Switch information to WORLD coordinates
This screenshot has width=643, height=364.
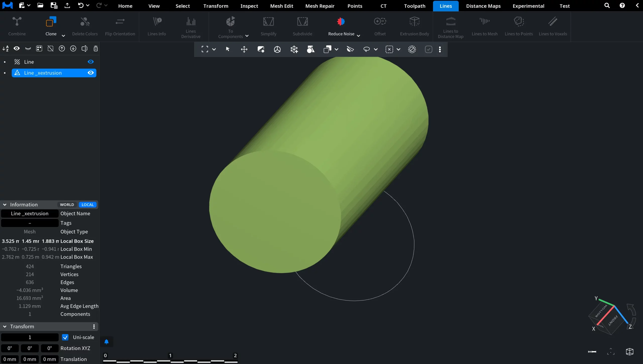[x=67, y=205]
